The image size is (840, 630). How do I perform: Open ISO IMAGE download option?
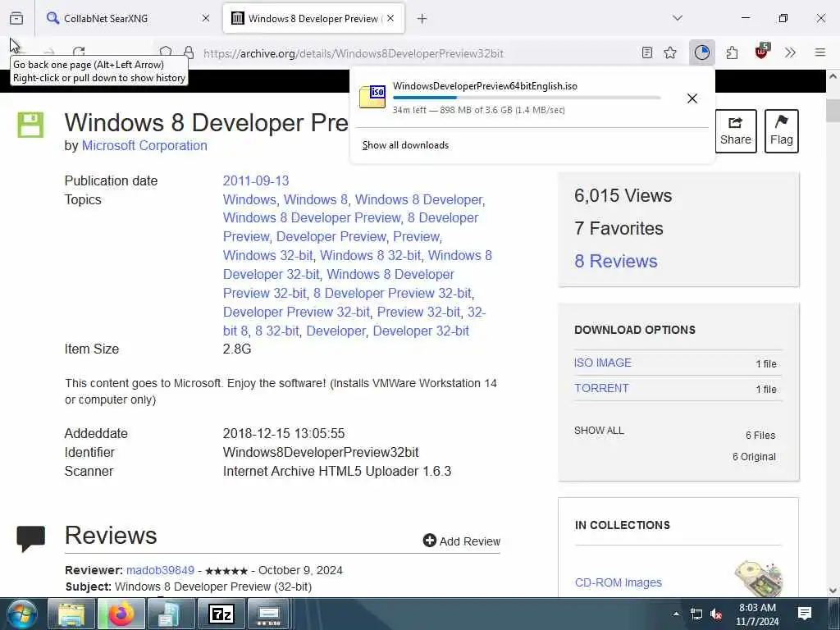click(603, 363)
